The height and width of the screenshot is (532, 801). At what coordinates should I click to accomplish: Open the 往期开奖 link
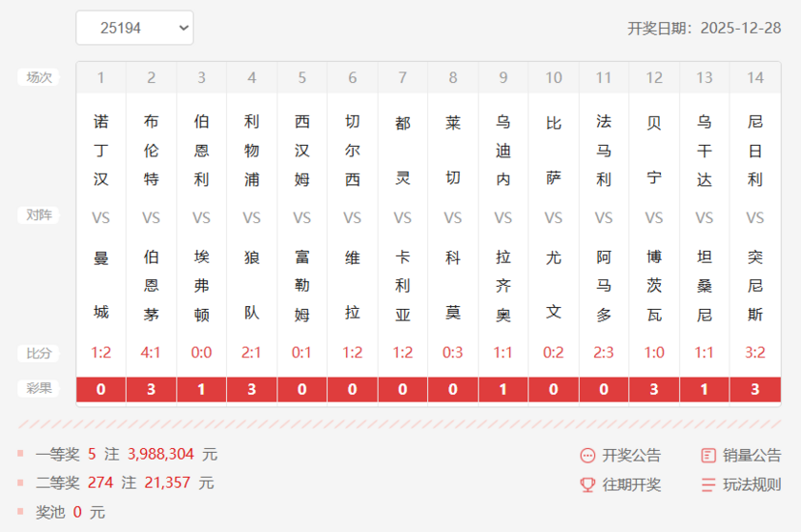pyautogui.click(x=631, y=484)
